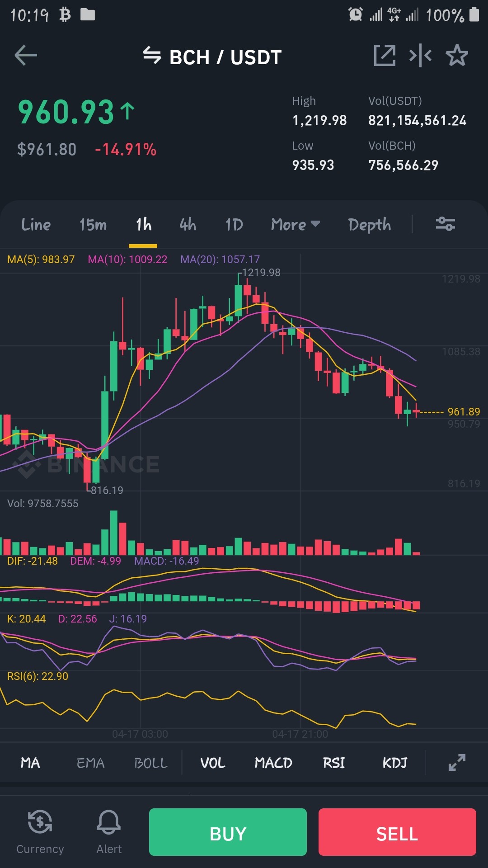This screenshot has width=488, height=868.
Task: Switch to the 15m timeframe
Action: [93, 224]
